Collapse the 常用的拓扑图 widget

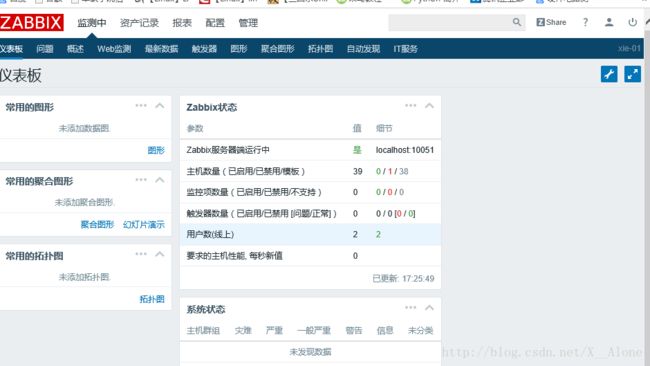click(x=160, y=254)
